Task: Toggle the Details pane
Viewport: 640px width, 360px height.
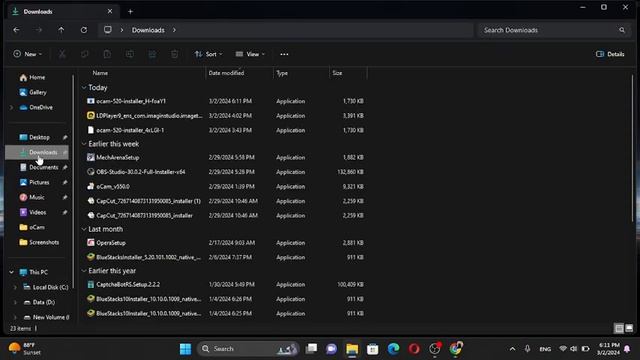Action: tap(610, 54)
